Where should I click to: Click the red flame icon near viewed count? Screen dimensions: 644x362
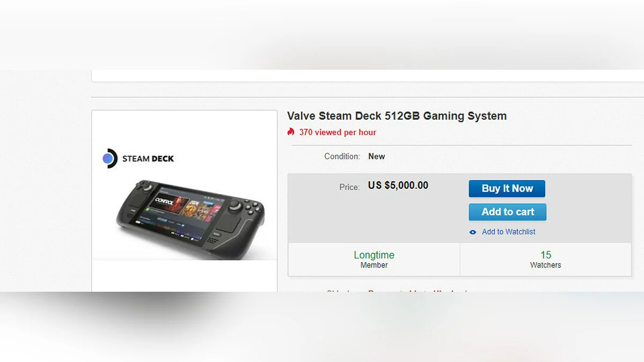pyautogui.click(x=291, y=132)
